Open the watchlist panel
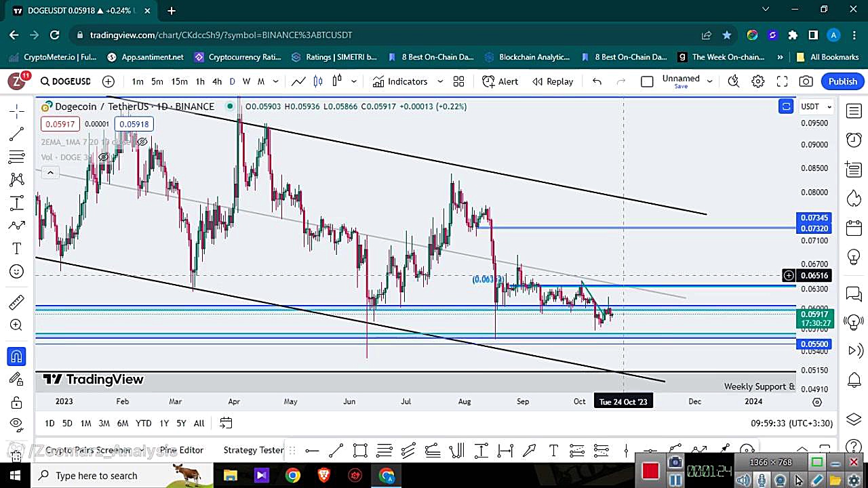 tap(854, 110)
